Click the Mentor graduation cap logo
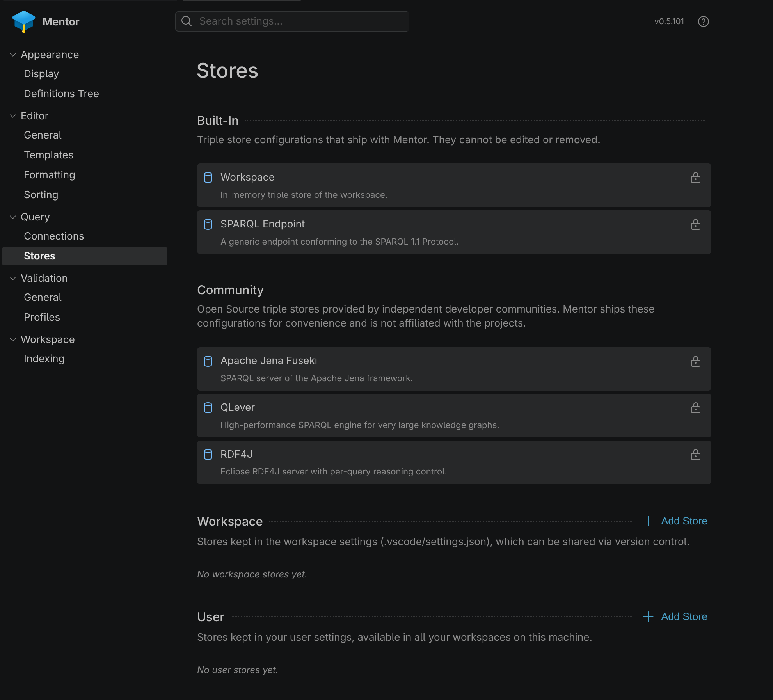Viewport: 773px width, 700px height. tap(24, 21)
